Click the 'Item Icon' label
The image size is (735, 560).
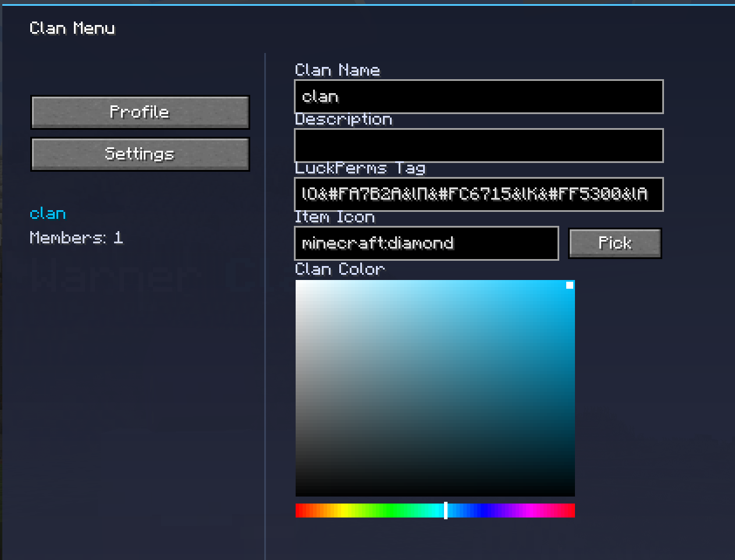[x=335, y=217]
